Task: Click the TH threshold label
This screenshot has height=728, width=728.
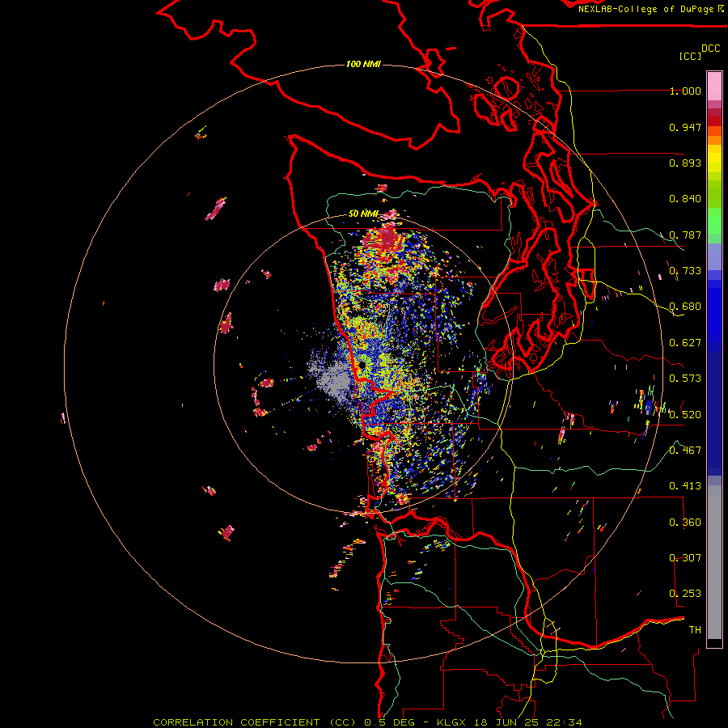Action: 695,630
